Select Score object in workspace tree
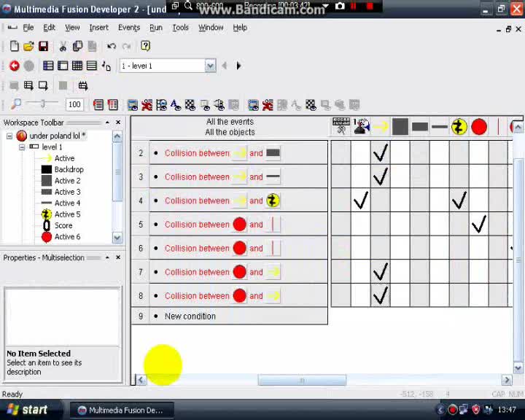Screen dimensions: 525x420 (63, 225)
